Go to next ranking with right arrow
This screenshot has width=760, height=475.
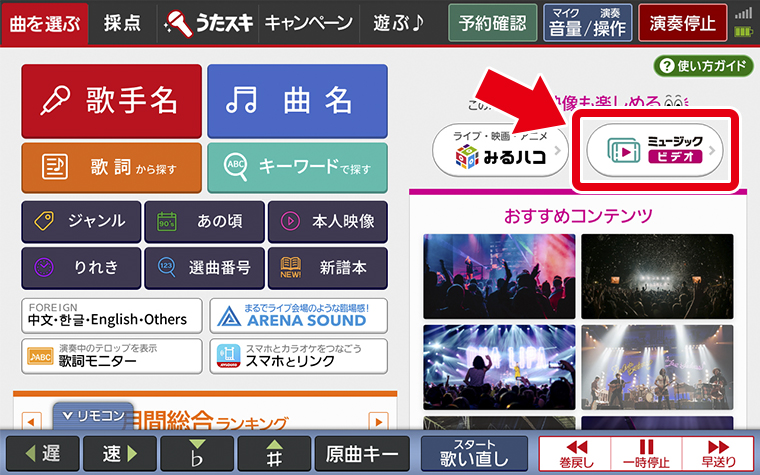click(x=379, y=421)
